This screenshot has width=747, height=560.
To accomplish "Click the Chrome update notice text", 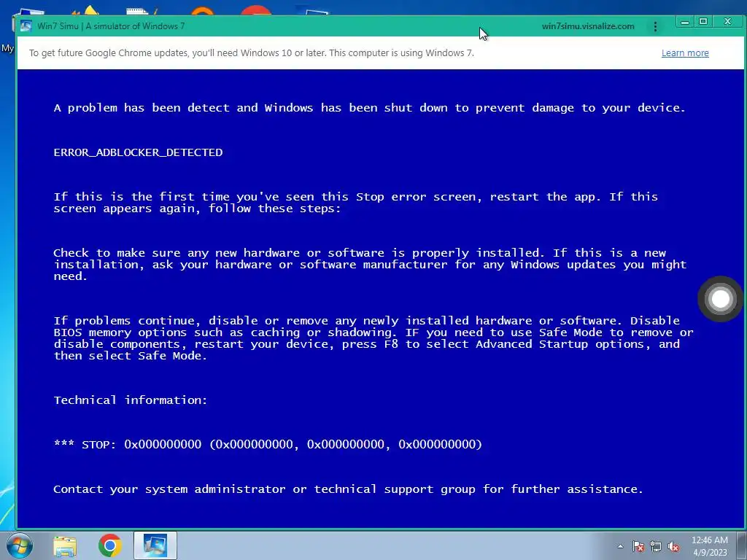I will (x=252, y=52).
